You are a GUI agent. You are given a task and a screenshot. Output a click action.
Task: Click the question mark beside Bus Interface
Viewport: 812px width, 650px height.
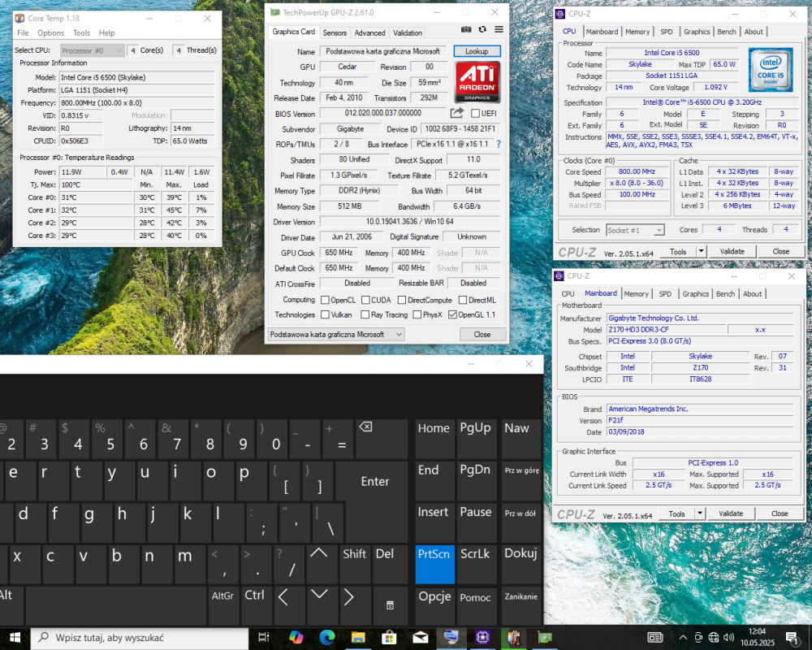click(x=498, y=145)
